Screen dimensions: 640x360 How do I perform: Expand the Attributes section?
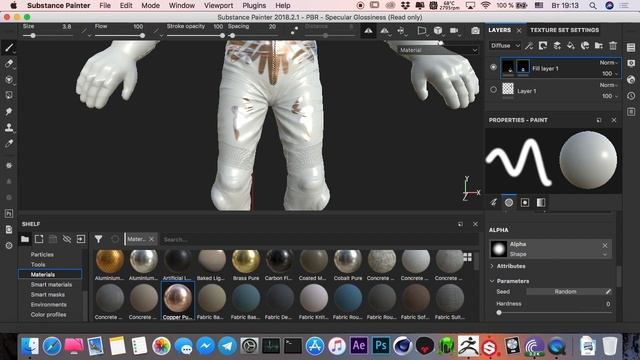pos(492,266)
